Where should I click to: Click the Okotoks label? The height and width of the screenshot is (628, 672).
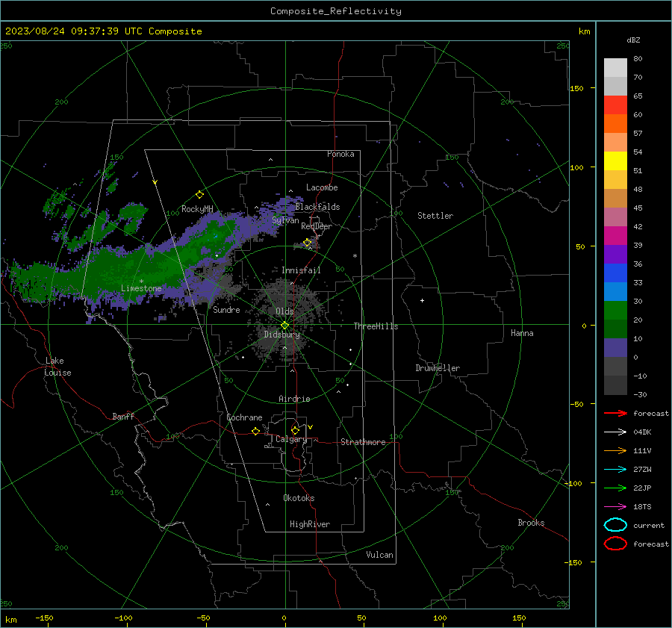click(299, 498)
